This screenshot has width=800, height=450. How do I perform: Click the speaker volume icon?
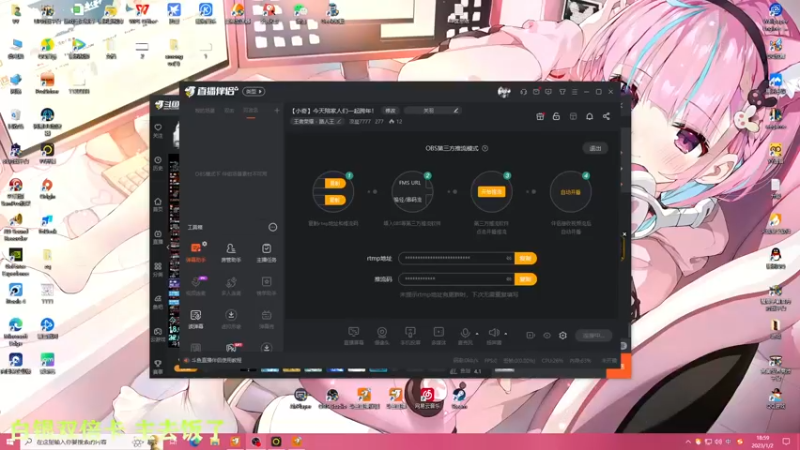[493, 333]
